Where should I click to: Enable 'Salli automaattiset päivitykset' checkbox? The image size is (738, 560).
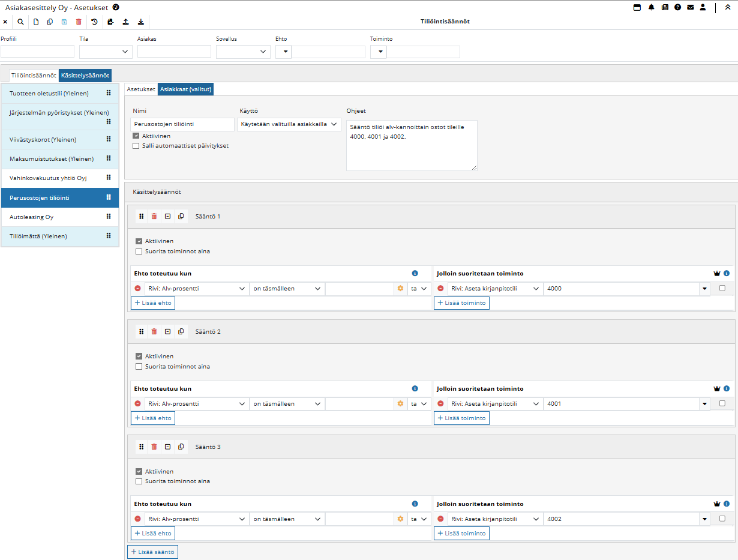(136, 146)
